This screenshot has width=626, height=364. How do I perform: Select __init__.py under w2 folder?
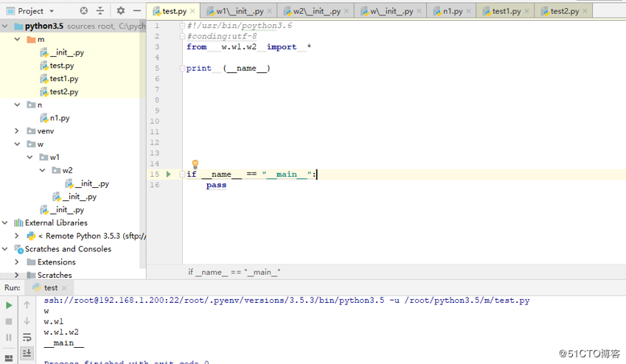click(87, 183)
